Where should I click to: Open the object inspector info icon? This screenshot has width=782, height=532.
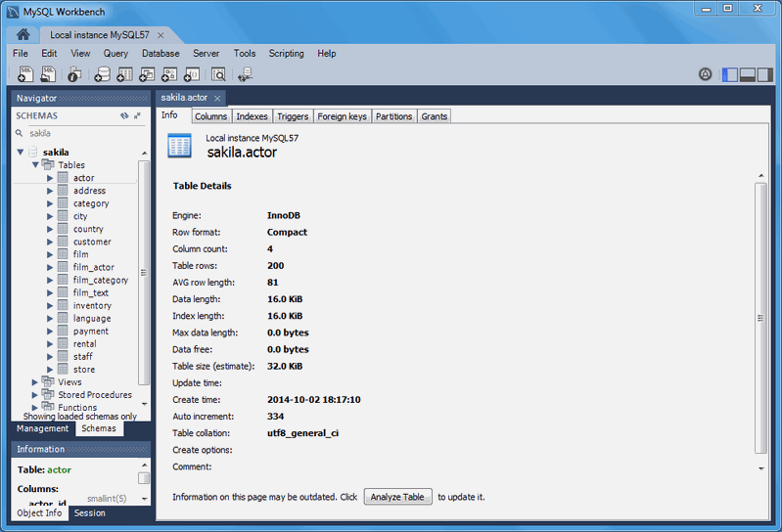(74, 73)
